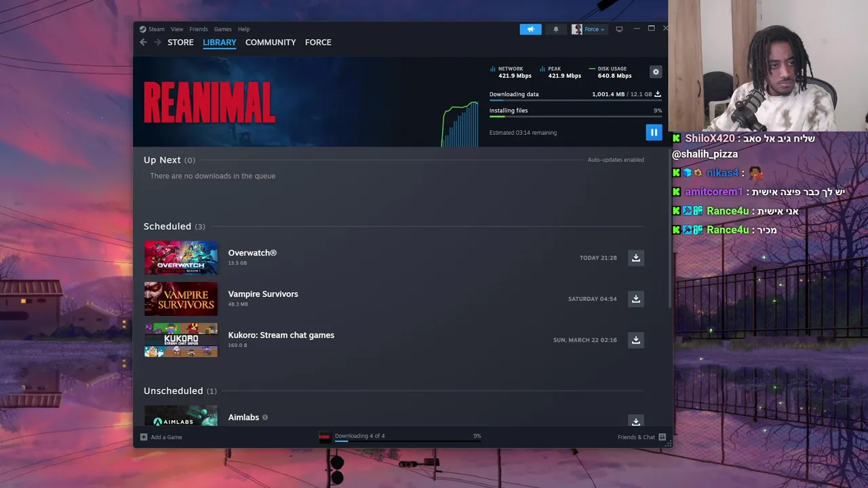This screenshot has height=488, width=868.
Task: Open the FORCE profile tab
Action: click(x=318, y=42)
